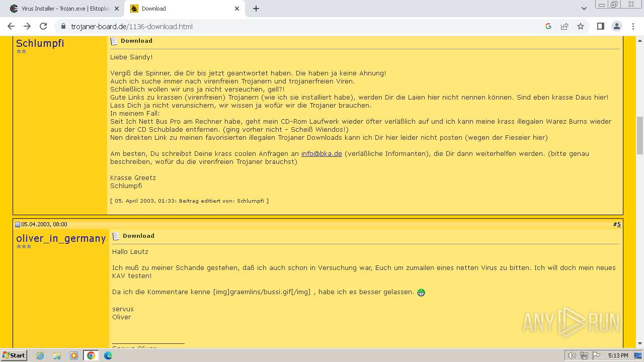Image resolution: width=644 pixels, height=362 pixels.
Task: Select the text 'Krasse Greetz'
Action: (x=133, y=177)
